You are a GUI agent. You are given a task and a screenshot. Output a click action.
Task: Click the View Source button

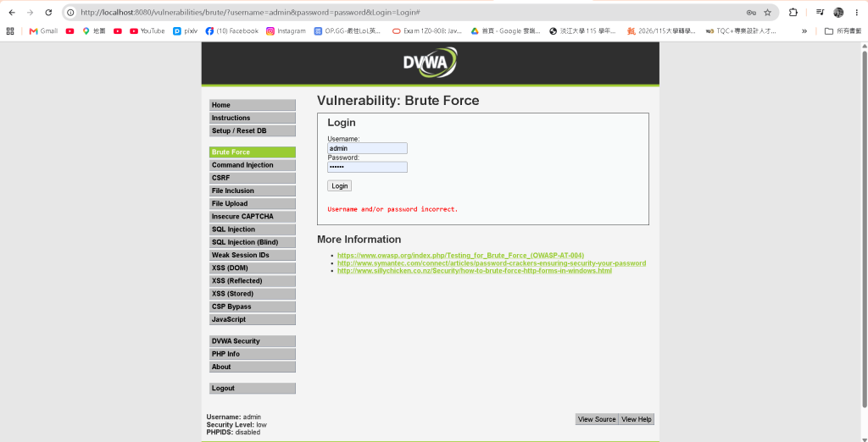[x=597, y=419]
